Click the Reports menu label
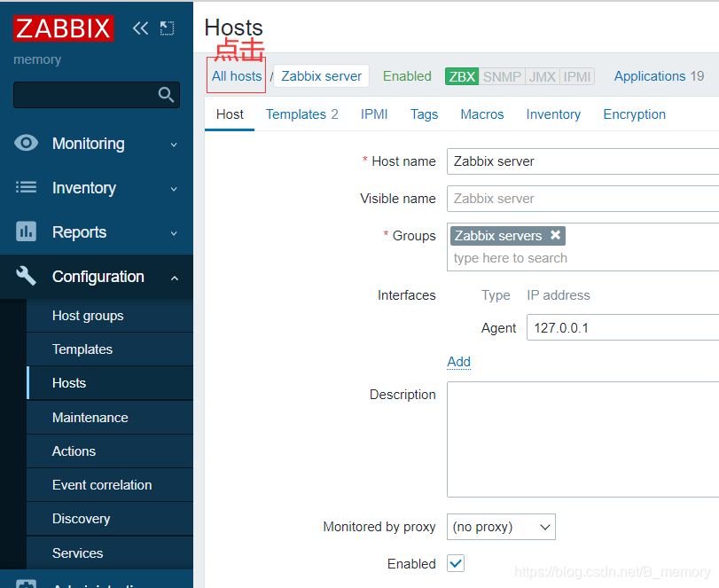Screen dimensions: 719x588 pyautogui.click(x=79, y=232)
